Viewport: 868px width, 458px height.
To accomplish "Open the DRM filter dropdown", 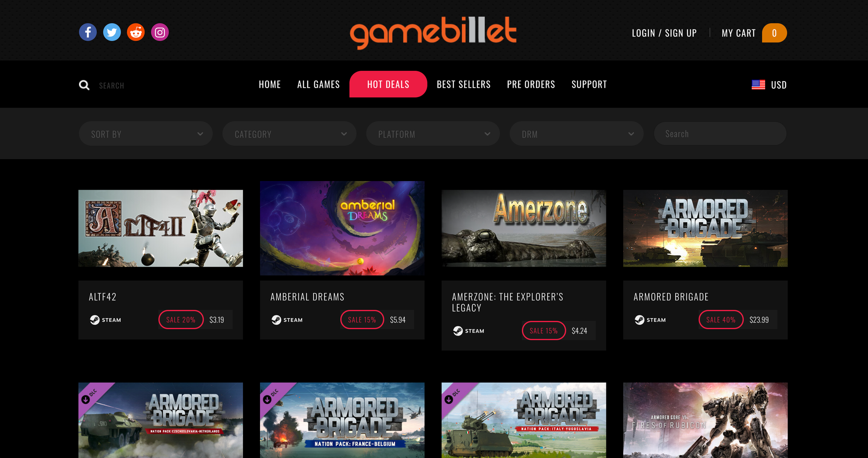I will click(576, 134).
